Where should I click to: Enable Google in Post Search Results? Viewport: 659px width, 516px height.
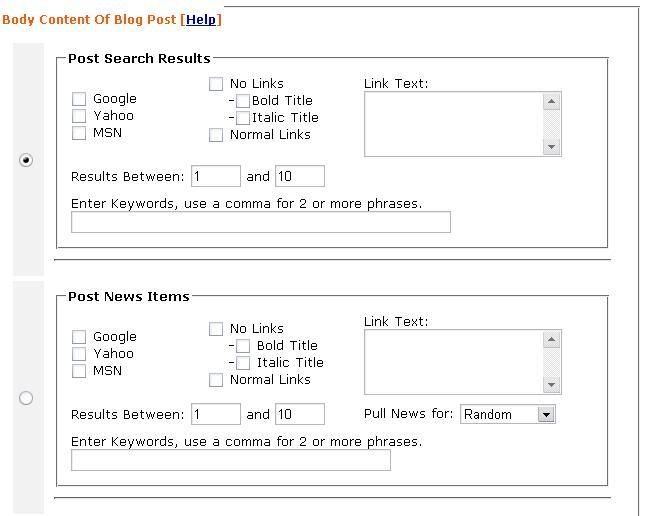(79, 99)
